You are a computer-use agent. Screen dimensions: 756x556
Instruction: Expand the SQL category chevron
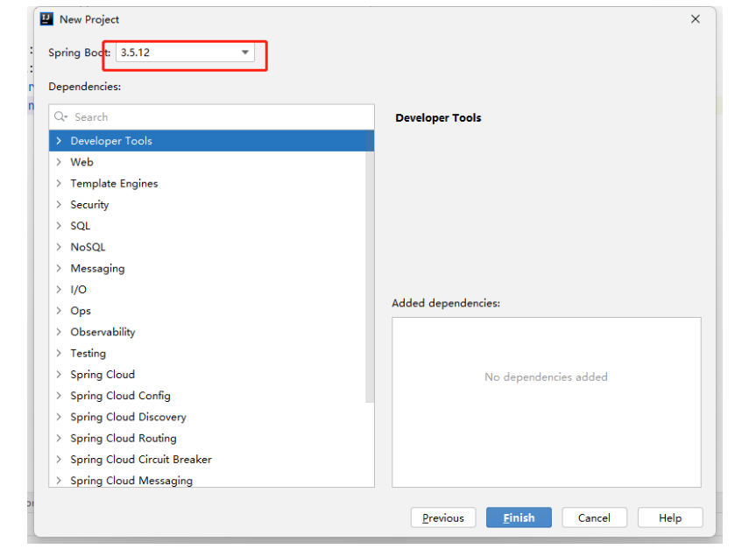pyautogui.click(x=59, y=226)
